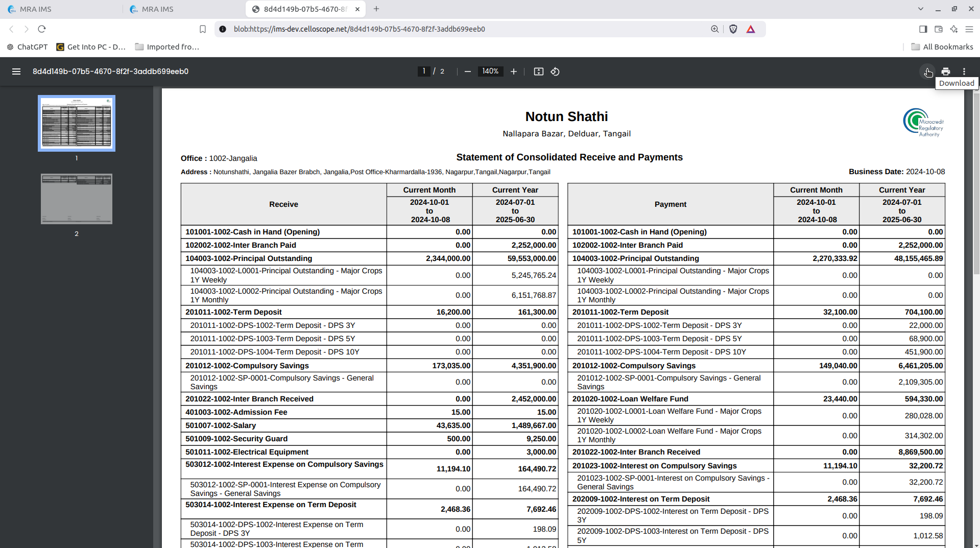This screenshot has width=980, height=548.
Task: Switch to the first MRA IMS tab
Action: (61, 9)
